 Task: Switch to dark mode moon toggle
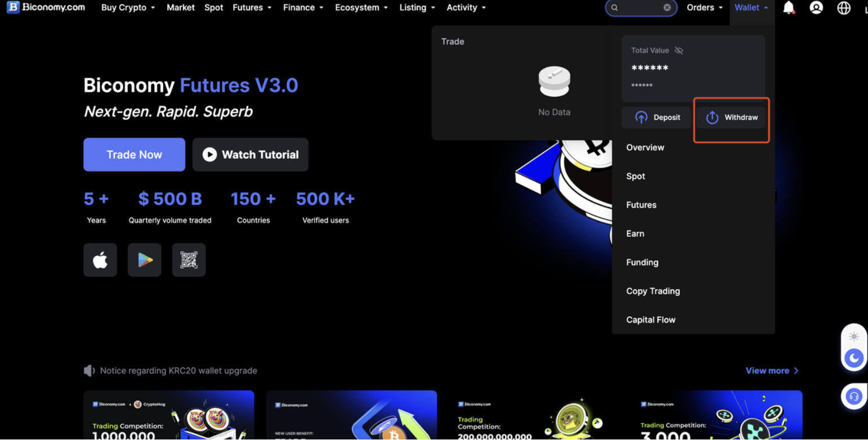854,358
